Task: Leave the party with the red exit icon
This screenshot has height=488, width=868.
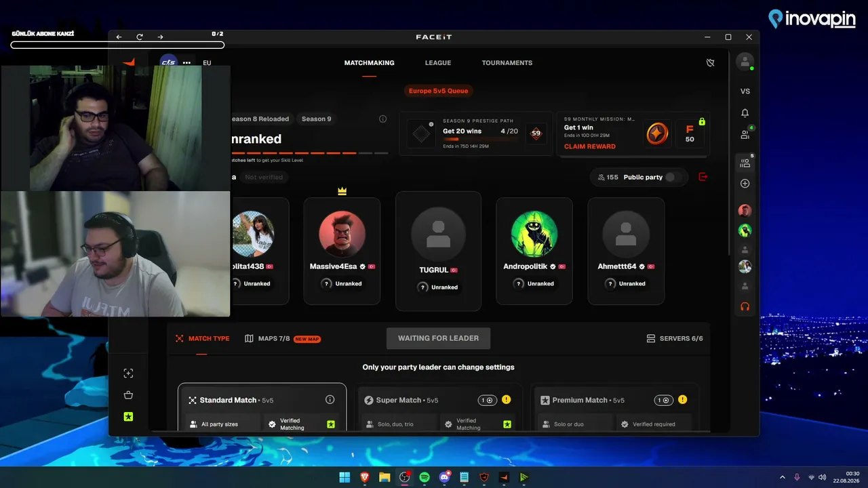Action: (703, 177)
